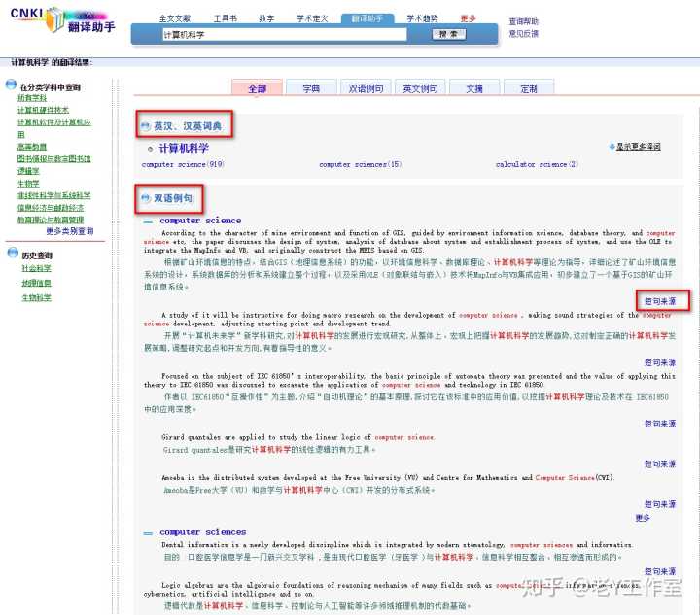The width and height of the screenshot is (700, 615).
Task: Click 计算机硬件技术 subject link
Action: (x=43, y=110)
